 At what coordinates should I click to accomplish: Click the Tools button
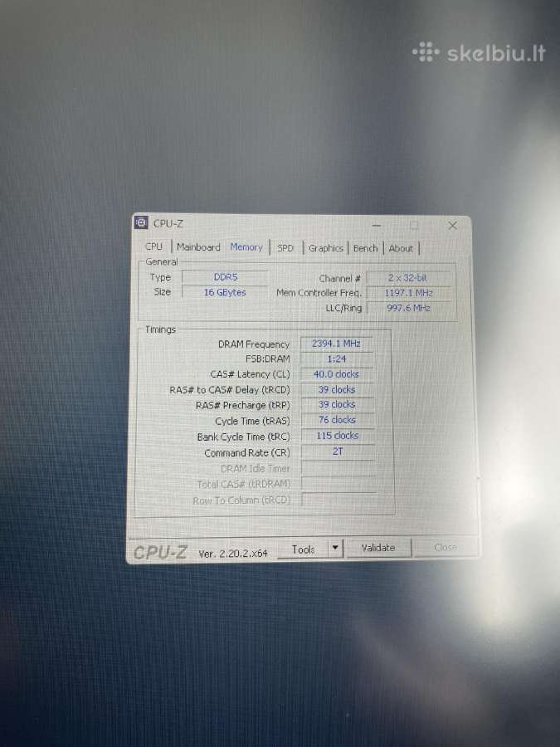point(303,549)
